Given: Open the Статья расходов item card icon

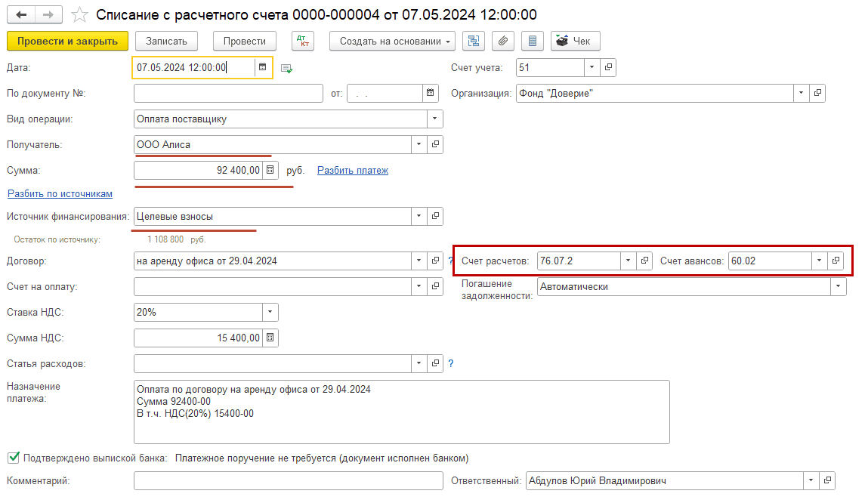Looking at the screenshot, I should [x=435, y=363].
